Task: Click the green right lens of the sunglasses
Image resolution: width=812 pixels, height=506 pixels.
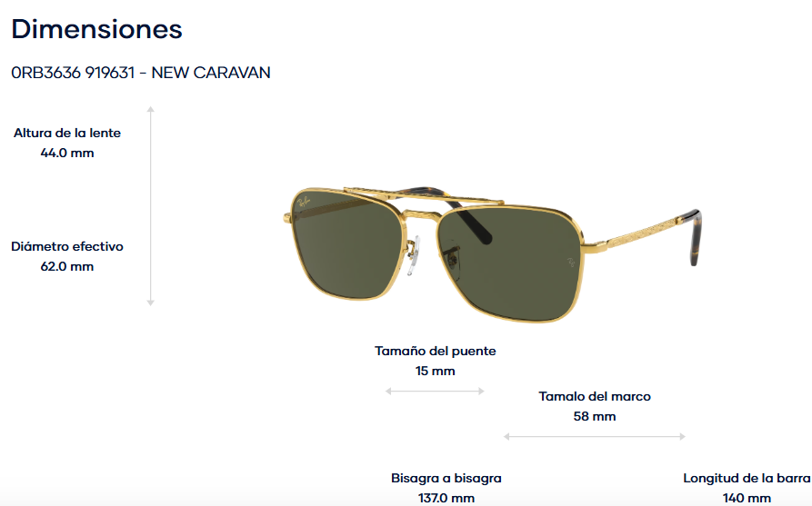Action: click(x=511, y=263)
